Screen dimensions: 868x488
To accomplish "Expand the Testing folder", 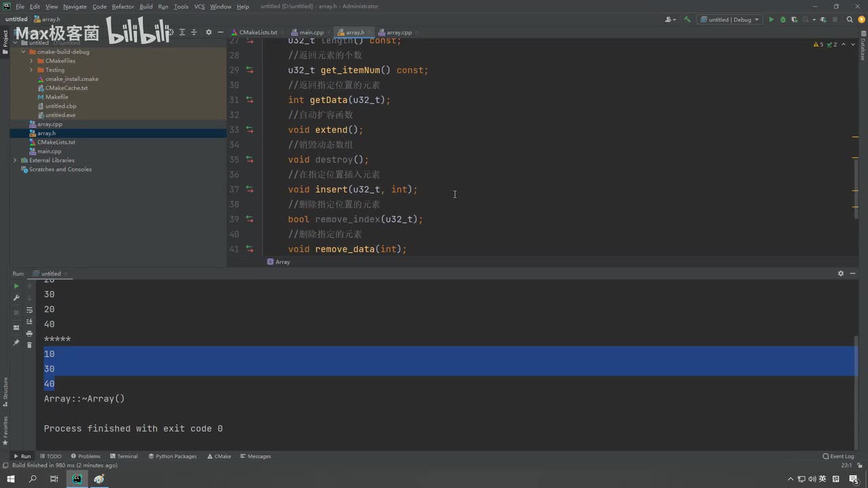I will pyautogui.click(x=31, y=70).
